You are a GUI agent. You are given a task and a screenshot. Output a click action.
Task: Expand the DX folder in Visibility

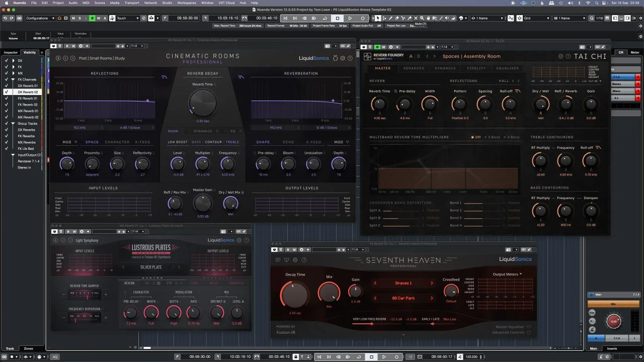tap(14, 61)
